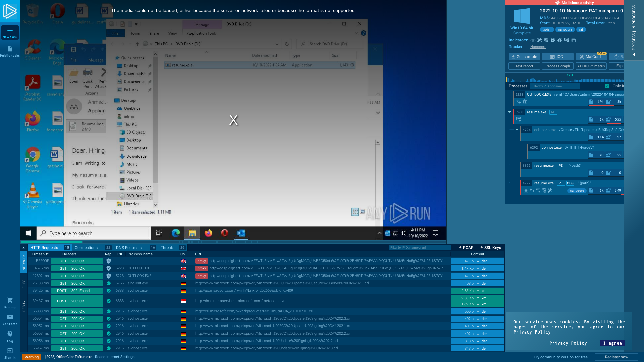Click the nanocore tag on process 4992
The height and width of the screenshot is (362, 644).
(x=577, y=190)
